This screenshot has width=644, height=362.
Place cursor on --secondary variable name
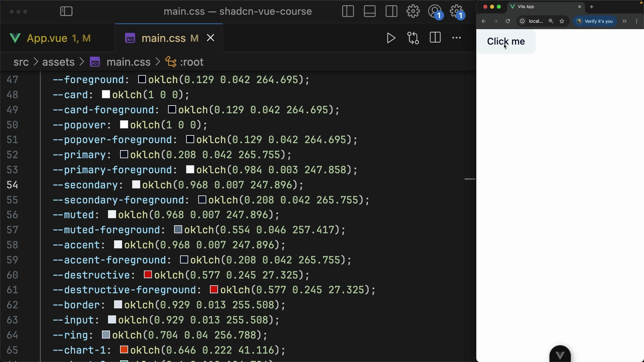pyautogui.click(x=85, y=185)
